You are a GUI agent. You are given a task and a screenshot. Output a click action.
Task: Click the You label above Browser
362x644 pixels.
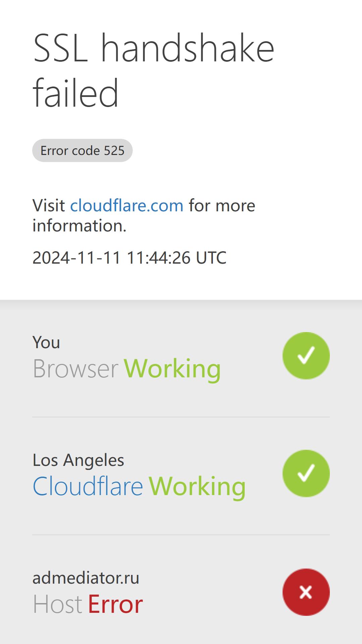[46, 342]
